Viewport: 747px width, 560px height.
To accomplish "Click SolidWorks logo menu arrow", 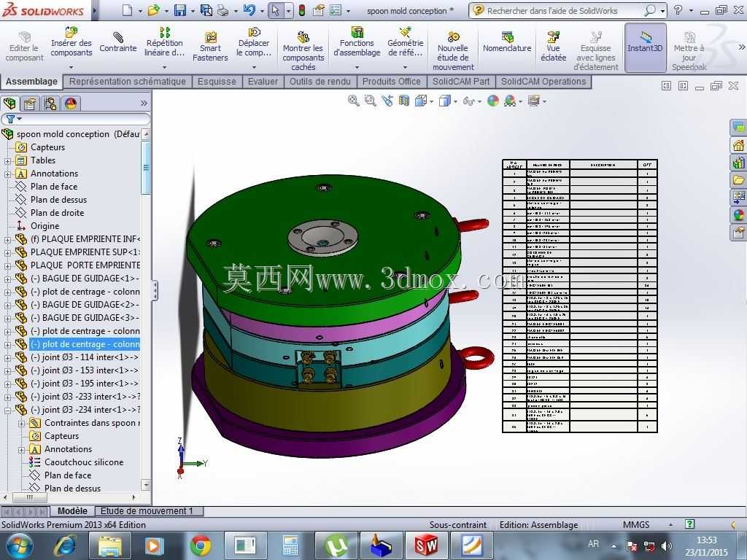I will click(x=94, y=10).
